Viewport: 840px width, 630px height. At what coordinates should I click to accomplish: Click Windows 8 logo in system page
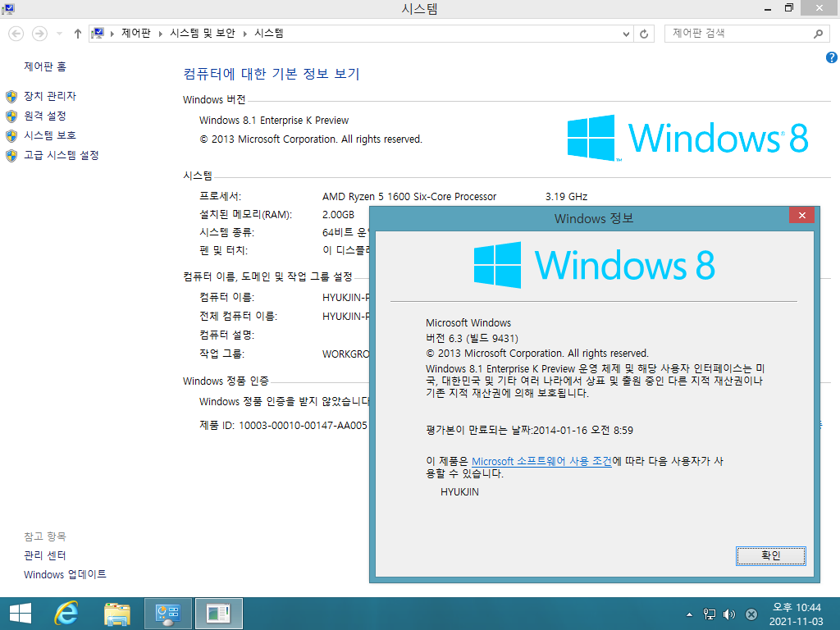pos(687,138)
